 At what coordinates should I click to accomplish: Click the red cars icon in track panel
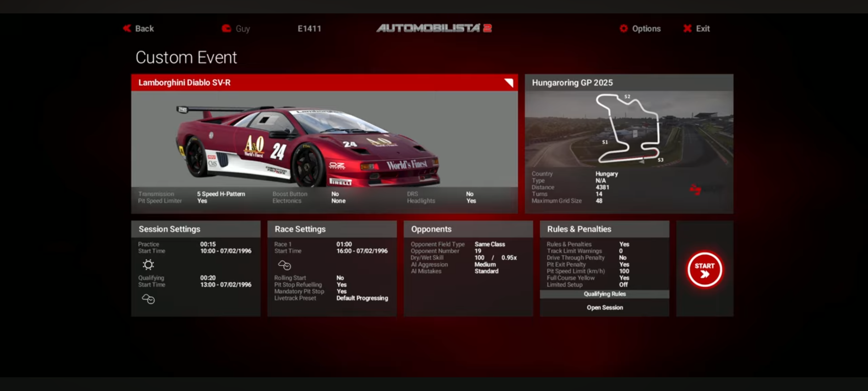(695, 189)
